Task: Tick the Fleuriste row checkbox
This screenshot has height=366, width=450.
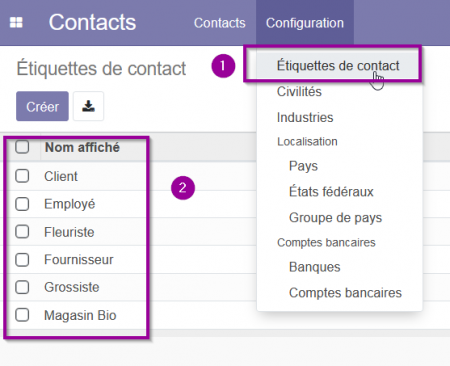Action: tap(22, 232)
